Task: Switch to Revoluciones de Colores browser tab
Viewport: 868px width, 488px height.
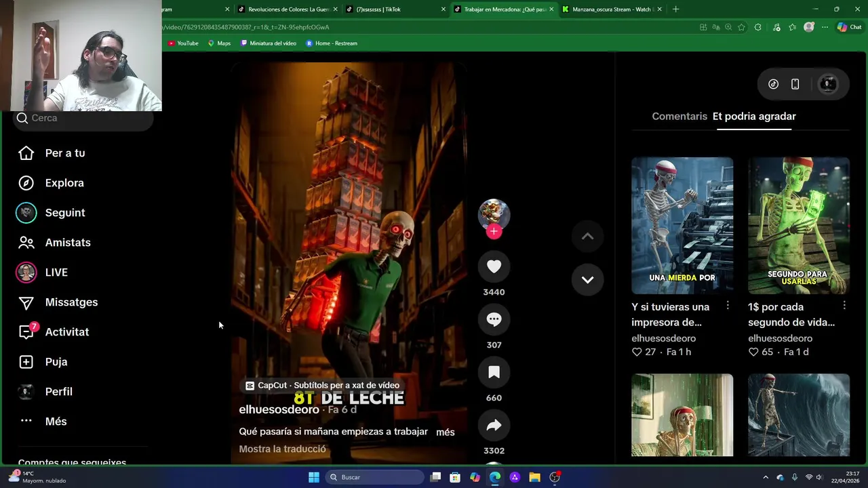Action: (x=288, y=9)
